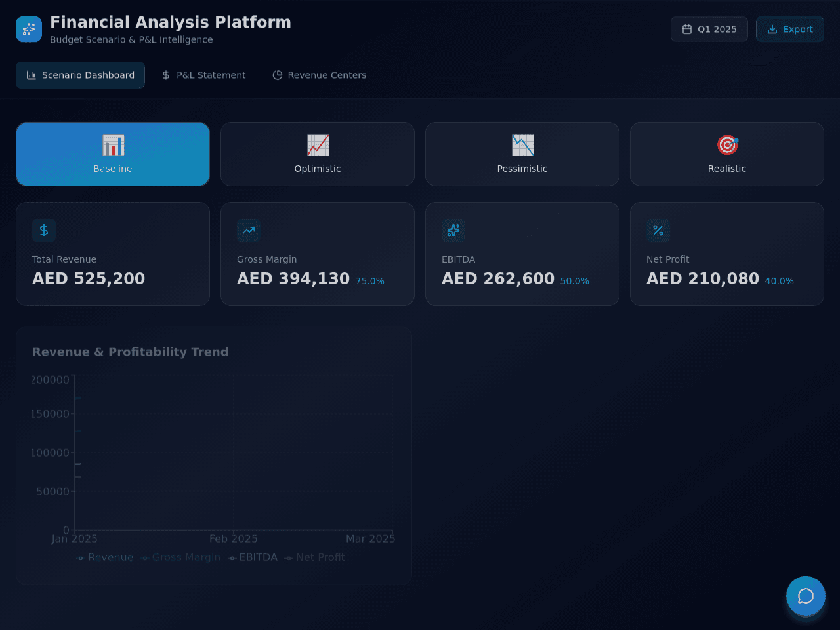This screenshot has width=840, height=630.
Task: Open the chat bubble floating button
Action: click(806, 596)
